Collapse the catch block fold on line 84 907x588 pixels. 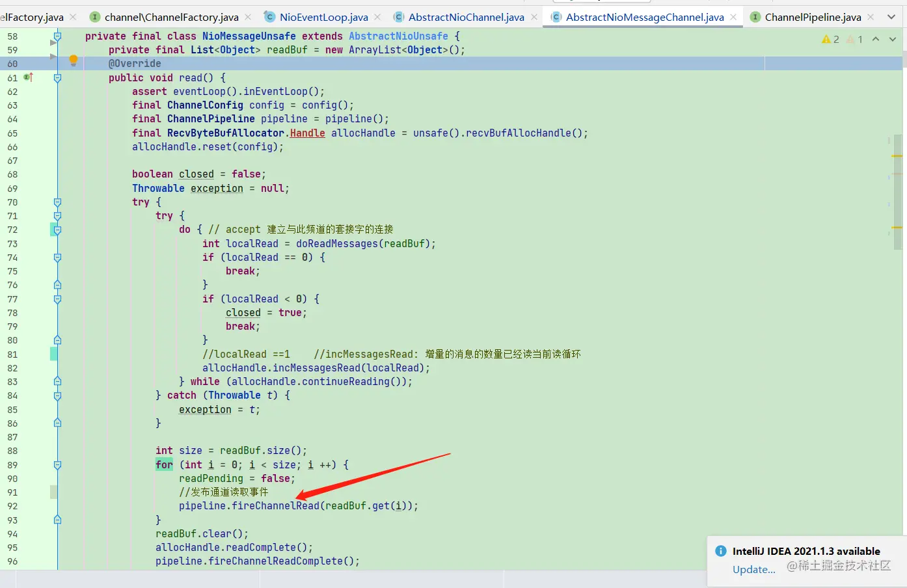tap(57, 395)
